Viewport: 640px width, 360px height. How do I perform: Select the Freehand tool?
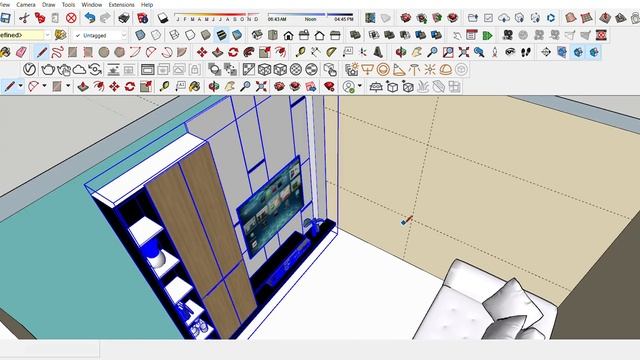(x=57, y=52)
